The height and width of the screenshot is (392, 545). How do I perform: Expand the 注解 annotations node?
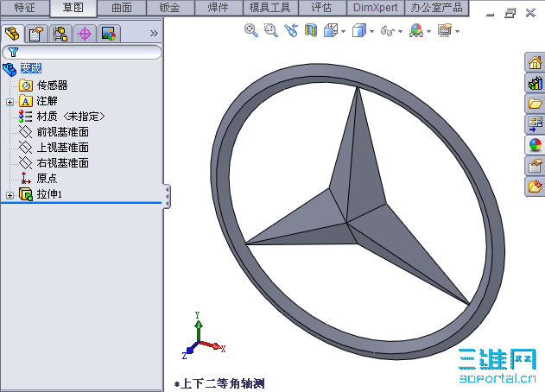click(x=10, y=102)
